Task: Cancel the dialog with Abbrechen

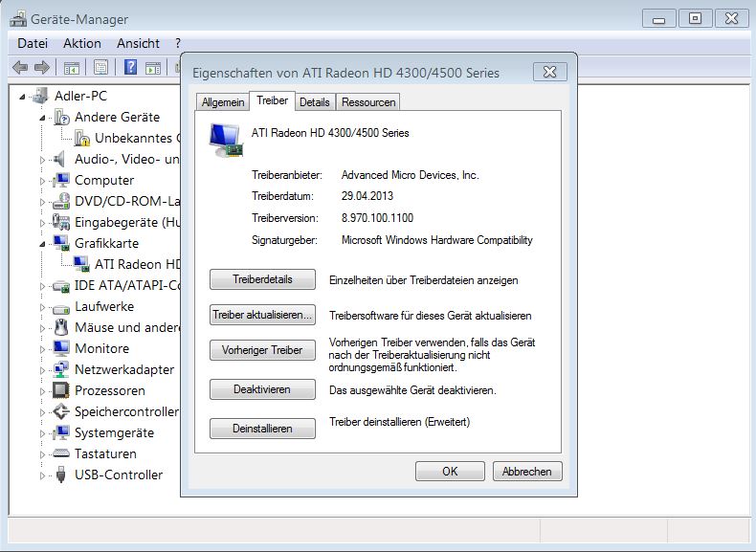Action: (527, 471)
